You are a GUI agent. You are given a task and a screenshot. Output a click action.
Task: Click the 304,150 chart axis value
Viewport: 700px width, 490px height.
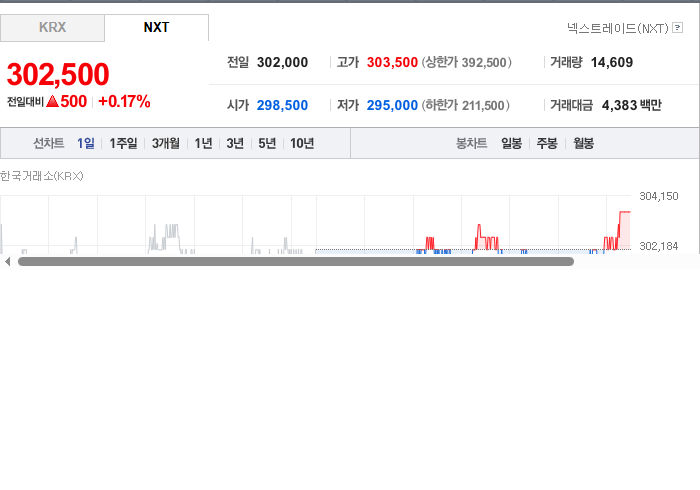click(658, 196)
